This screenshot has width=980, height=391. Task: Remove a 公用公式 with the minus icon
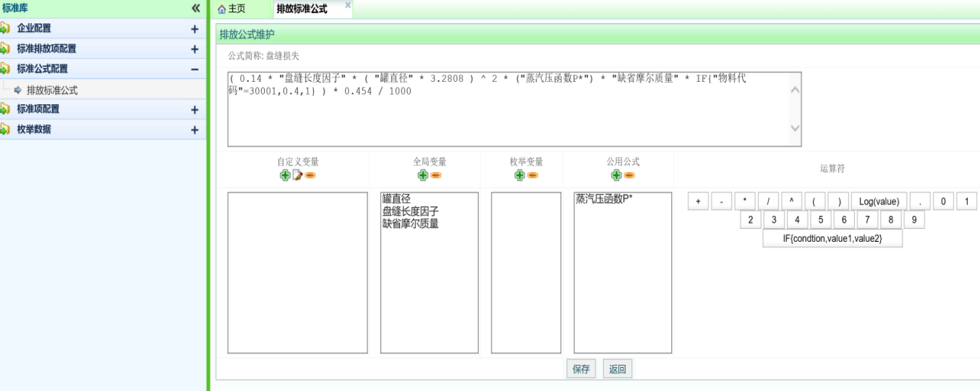(629, 175)
